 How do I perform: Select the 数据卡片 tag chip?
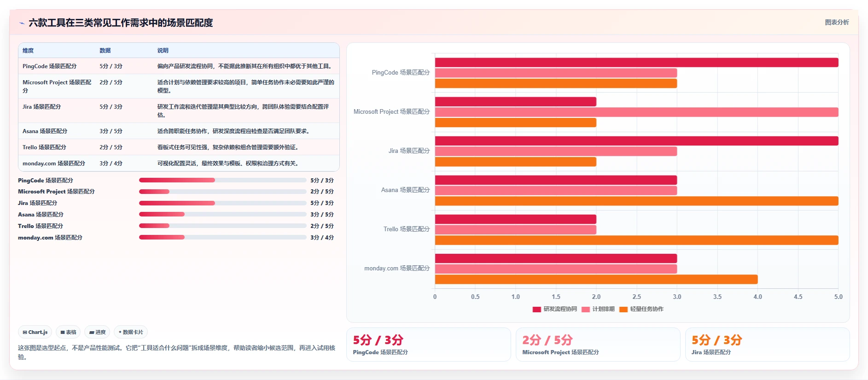131,332
